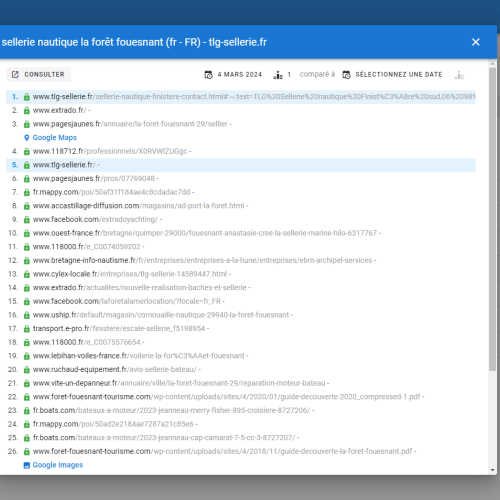Click the ranking position podium icon
500x500 pixels.
[278, 75]
